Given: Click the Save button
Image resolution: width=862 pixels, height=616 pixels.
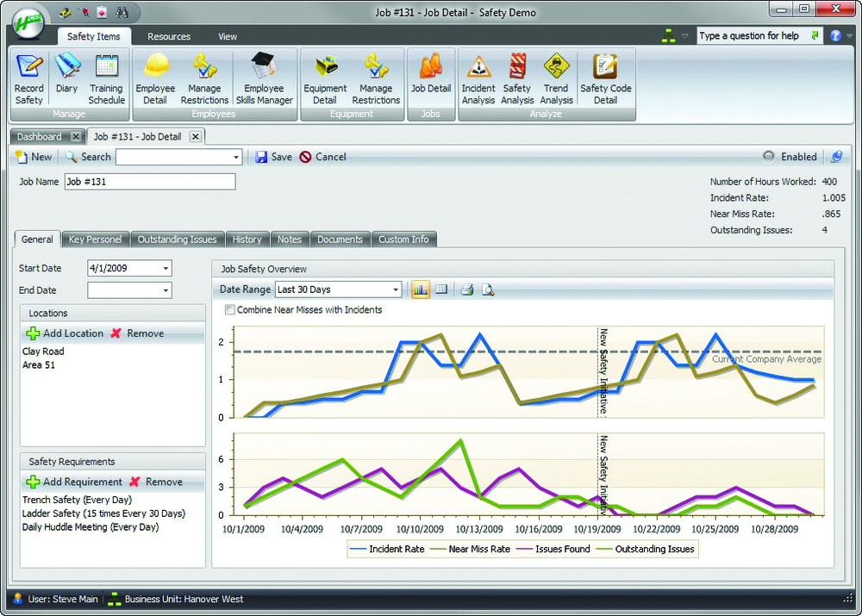Looking at the screenshot, I should [274, 157].
